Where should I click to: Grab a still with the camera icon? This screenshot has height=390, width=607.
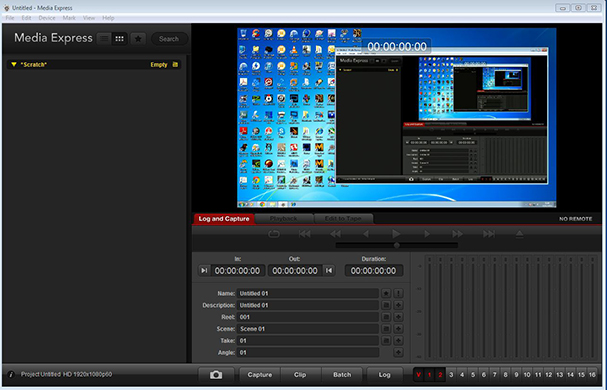216,375
